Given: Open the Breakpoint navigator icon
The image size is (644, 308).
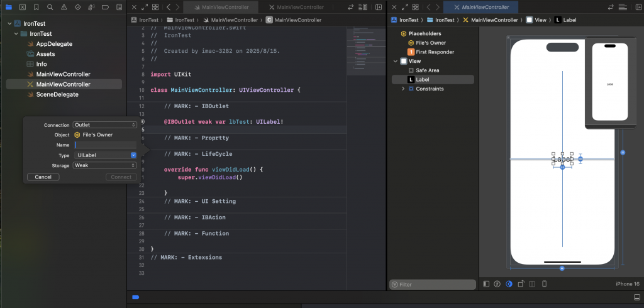Looking at the screenshot, I should coord(105,7).
